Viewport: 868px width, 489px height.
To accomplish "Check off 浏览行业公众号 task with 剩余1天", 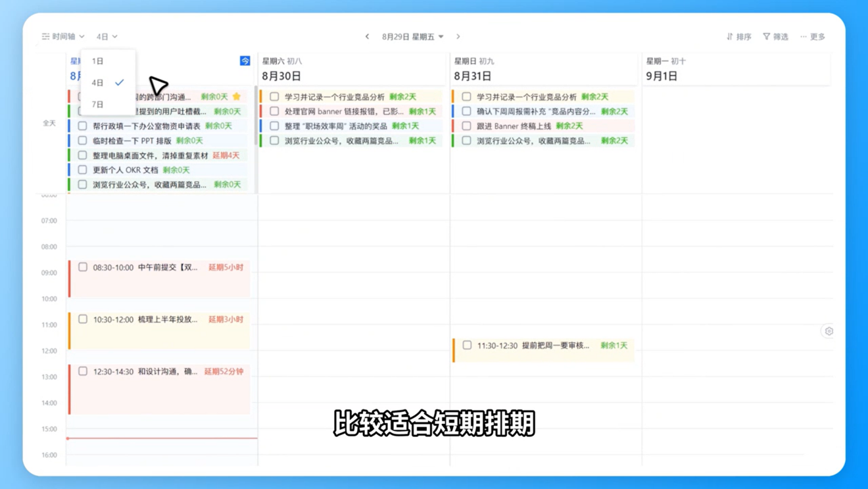I will coord(274,140).
